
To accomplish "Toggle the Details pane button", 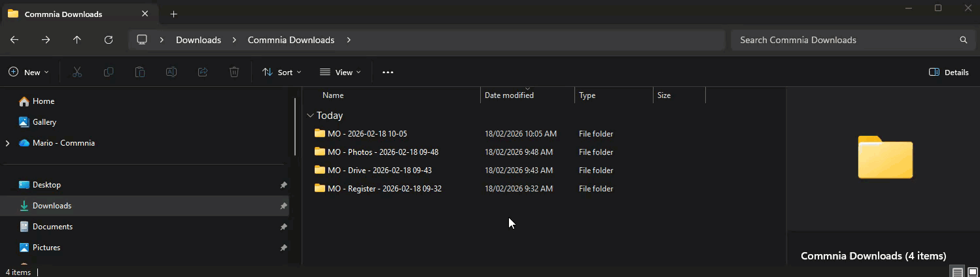I will tap(949, 73).
